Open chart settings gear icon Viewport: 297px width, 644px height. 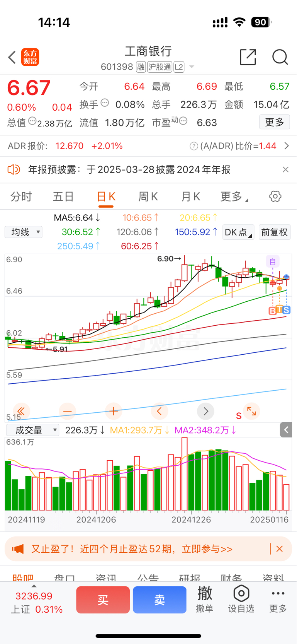tap(275, 196)
